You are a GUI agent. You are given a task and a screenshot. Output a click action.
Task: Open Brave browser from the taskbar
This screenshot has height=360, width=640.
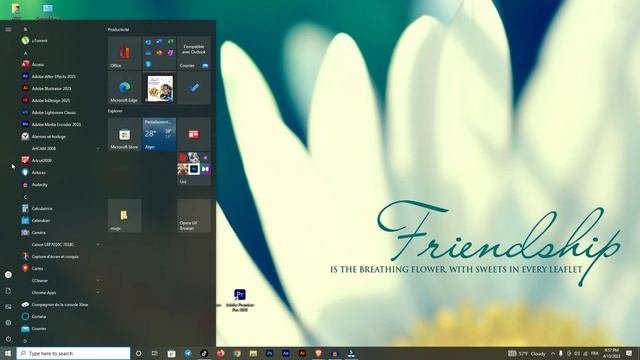[x=318, y=353]
